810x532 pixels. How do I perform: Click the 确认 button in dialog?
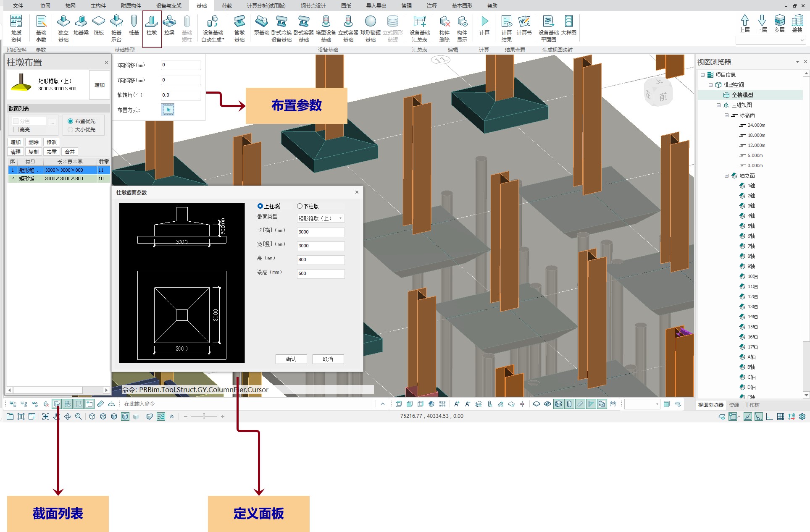pos(291,359)
